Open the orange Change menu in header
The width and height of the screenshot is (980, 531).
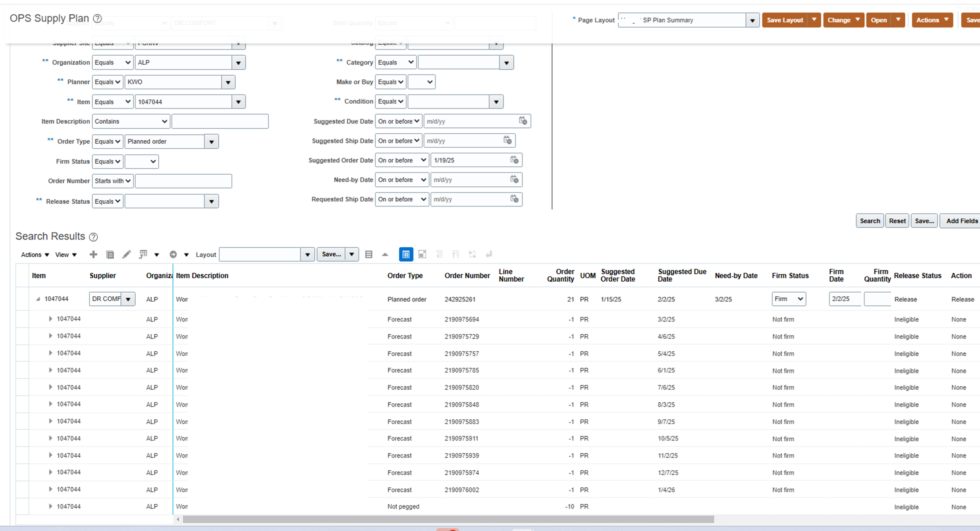click(844, 20)
